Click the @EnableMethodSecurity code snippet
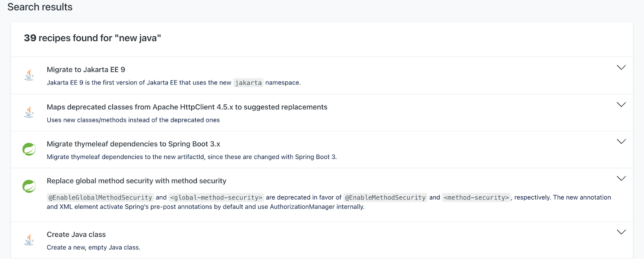Image resolution: width=644 pixels, height=259 pixels. point(385,197)
